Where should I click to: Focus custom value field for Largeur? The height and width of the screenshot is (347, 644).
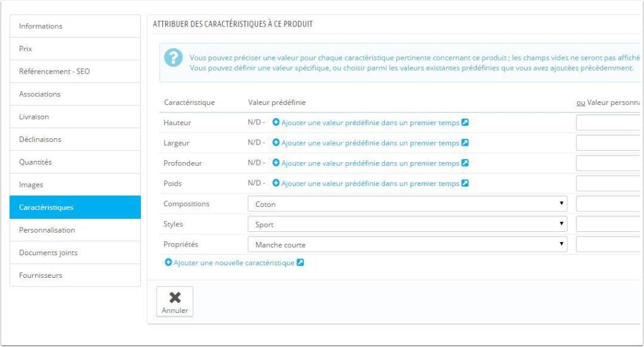609,143
